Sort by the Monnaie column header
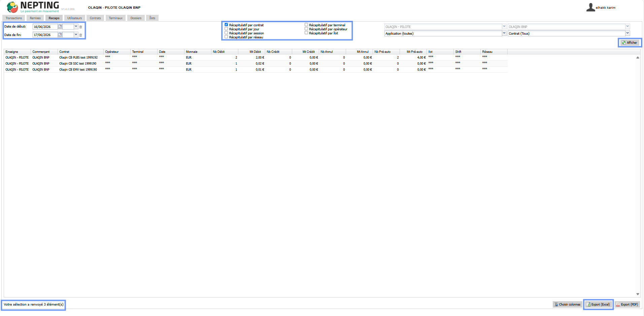 [x=198, y=52]
